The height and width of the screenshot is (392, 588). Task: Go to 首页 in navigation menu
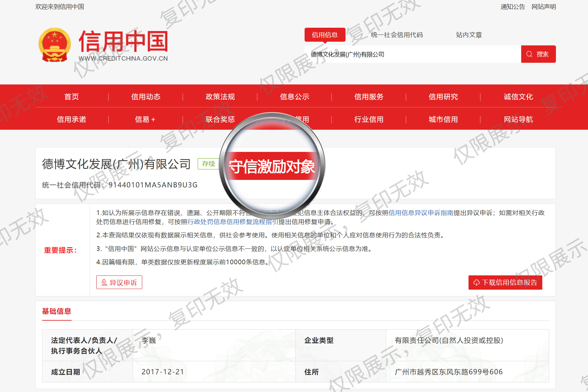coord(71,97)
